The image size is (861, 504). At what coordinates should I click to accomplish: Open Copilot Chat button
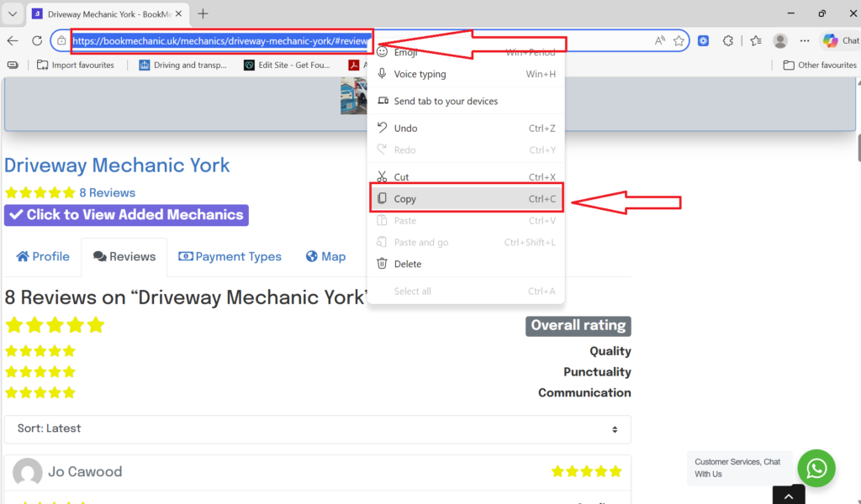point(841,40)
